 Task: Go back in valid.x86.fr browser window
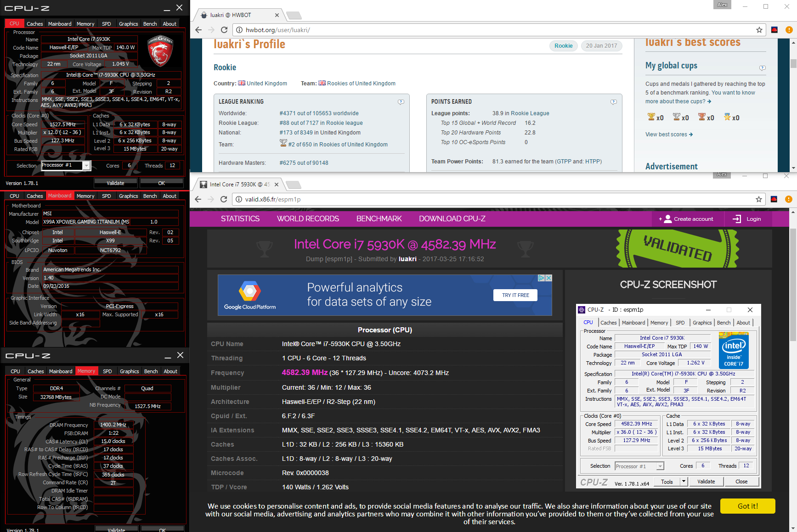coord(198,199)
